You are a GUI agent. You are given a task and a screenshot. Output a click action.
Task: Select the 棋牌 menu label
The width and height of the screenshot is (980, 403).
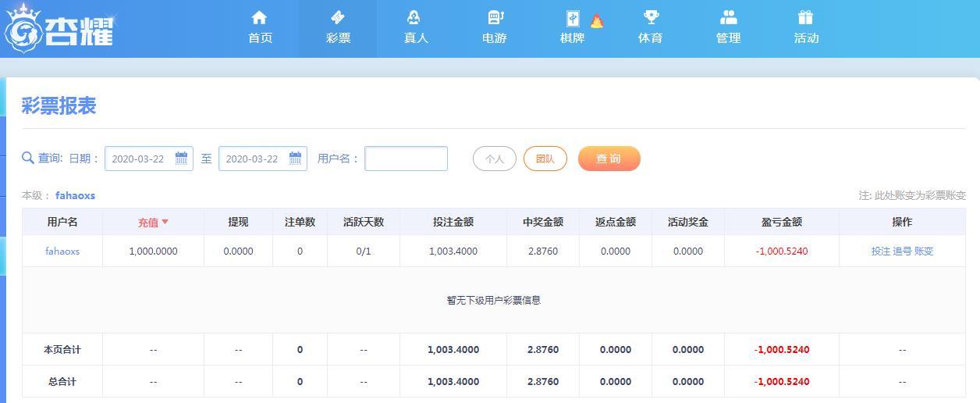tap(572, 38)
